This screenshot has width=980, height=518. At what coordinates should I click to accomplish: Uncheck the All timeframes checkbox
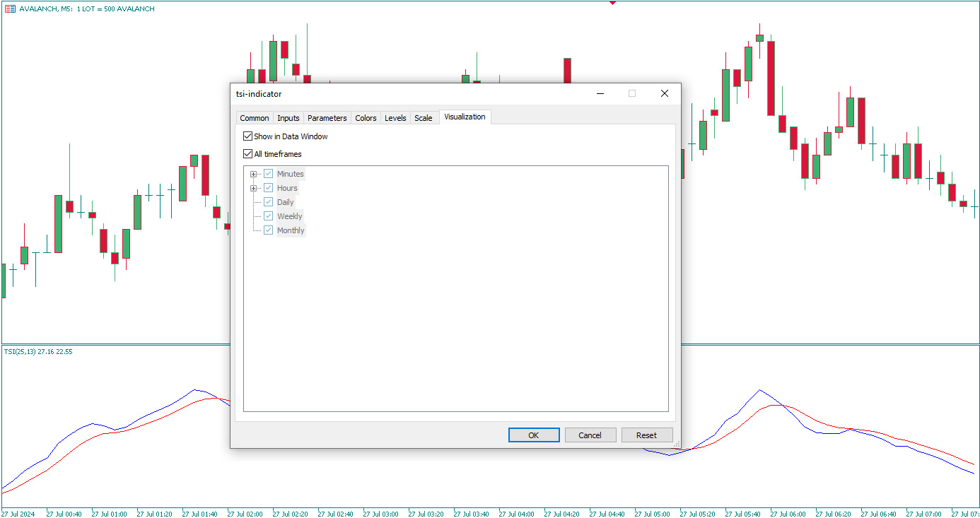click(x=247, y=154)
